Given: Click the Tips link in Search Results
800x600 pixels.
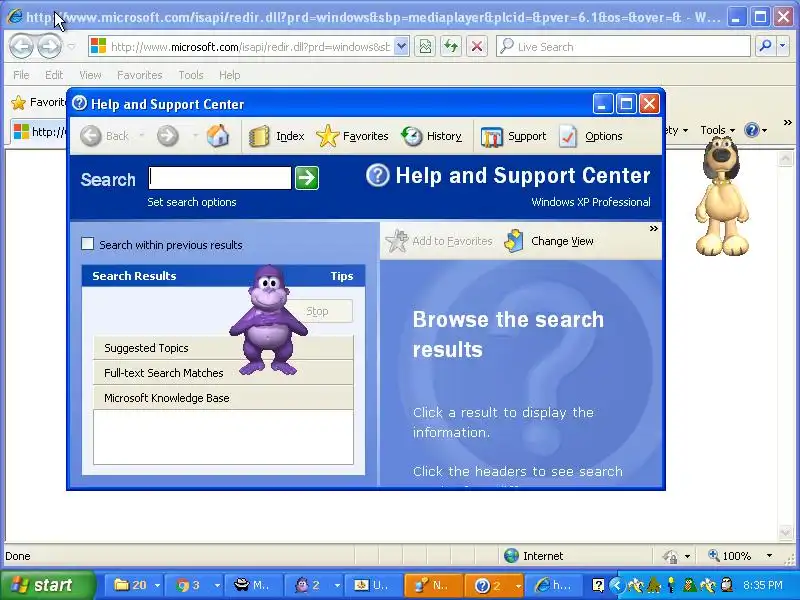Looking at the screenshot, I should (x=341, y=276).
